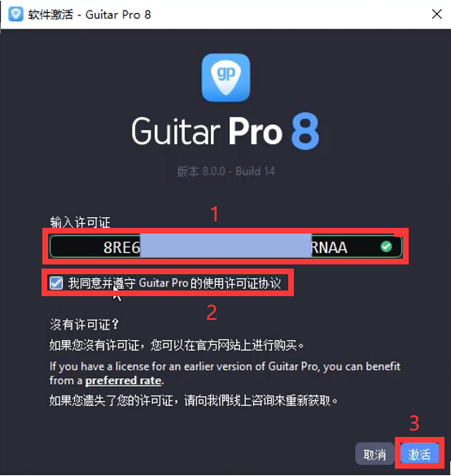Click the 我同意并遵守 Guitar Pro agreement label
Screen dimensions: 451x476
click(x=174, y=283)
